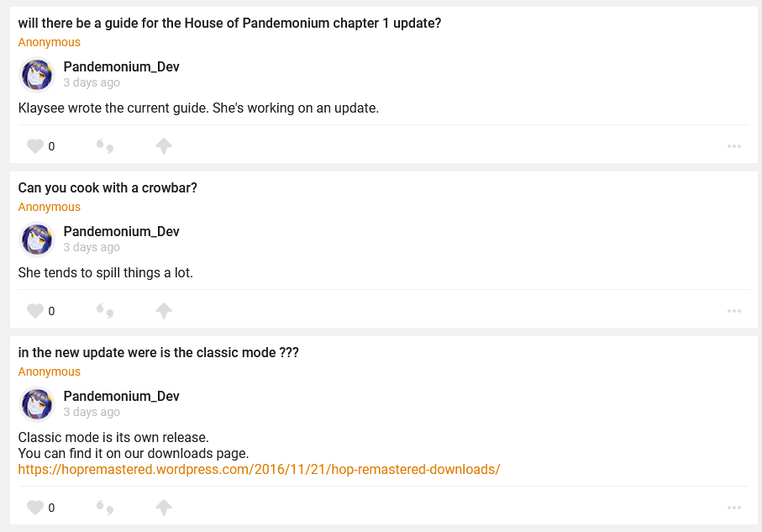Viewport: 762px width, 532px height.
Task: Quote the answer about Klaysee's guide
Action: [x=105, y=147]
